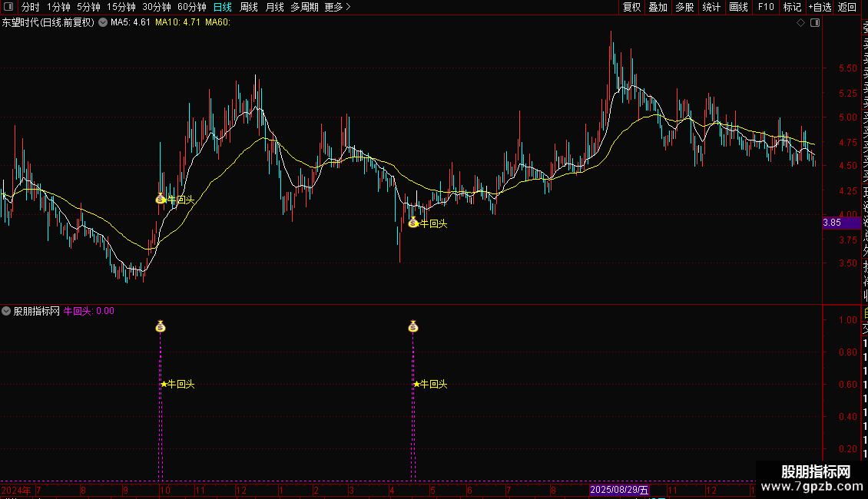Screen dimensions: 868x499
Task: Click right money bag in indicator pane
Action: [x=413, y=326]
